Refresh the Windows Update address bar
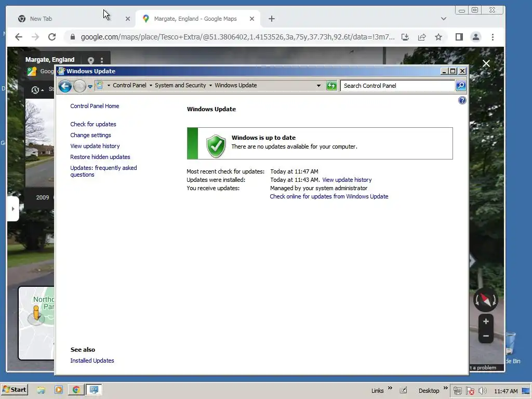This screenshot has width=532, height=399. (x=331, y=86)
